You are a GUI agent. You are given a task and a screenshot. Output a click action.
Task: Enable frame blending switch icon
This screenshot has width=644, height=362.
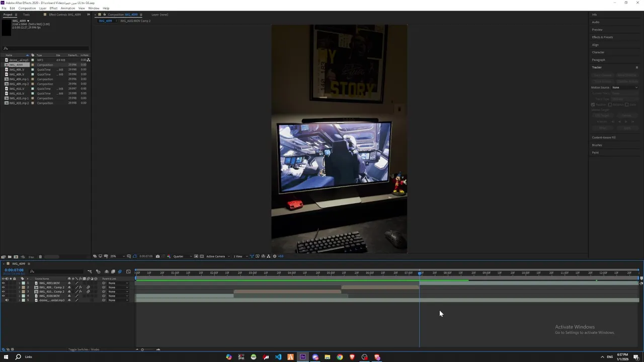(113, 271)
